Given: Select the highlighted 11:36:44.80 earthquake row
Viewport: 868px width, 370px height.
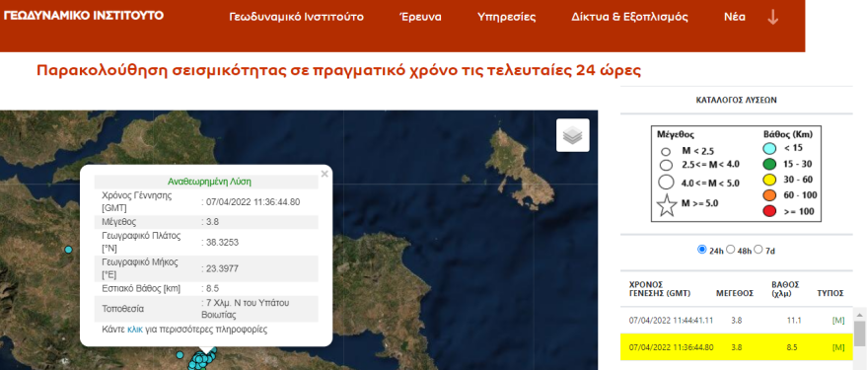Looking at the screenshot, I should coord(736,347).
